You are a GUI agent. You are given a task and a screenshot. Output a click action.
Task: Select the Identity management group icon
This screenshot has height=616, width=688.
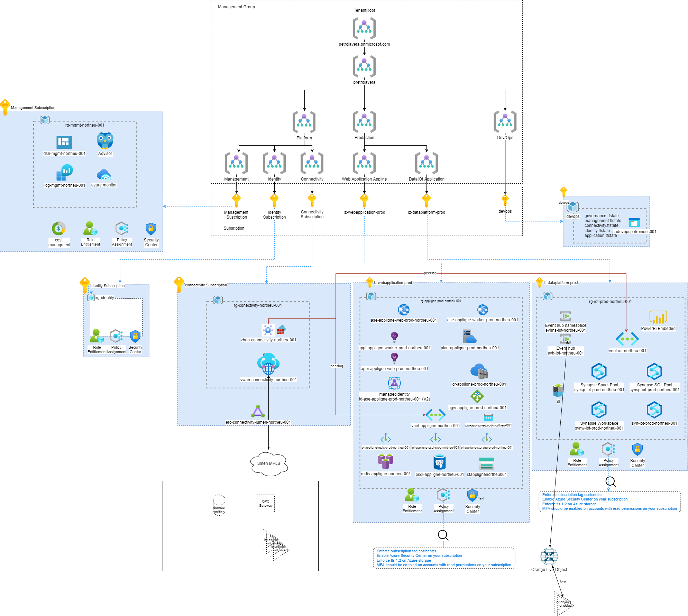tap(274, 163)
